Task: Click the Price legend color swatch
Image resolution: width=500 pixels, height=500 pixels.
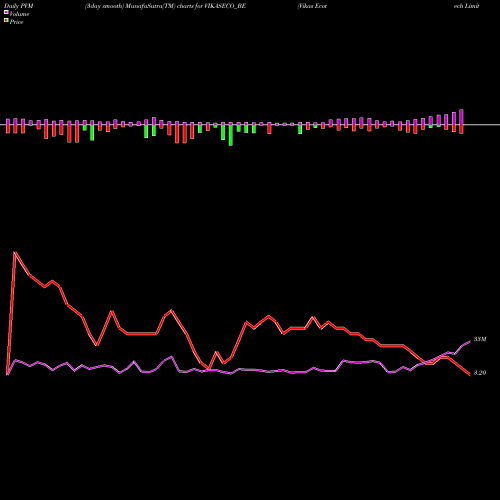Action: tap(6, 21)
